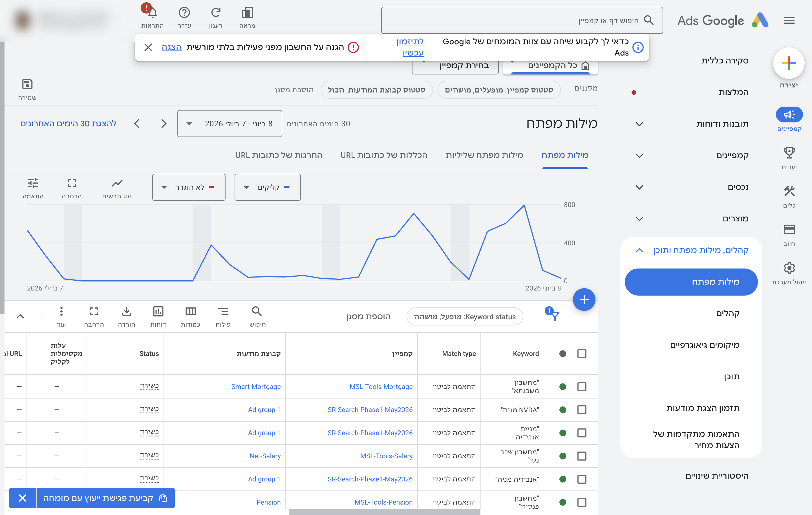Open segment (פילוח) icon

pos(223,311)
